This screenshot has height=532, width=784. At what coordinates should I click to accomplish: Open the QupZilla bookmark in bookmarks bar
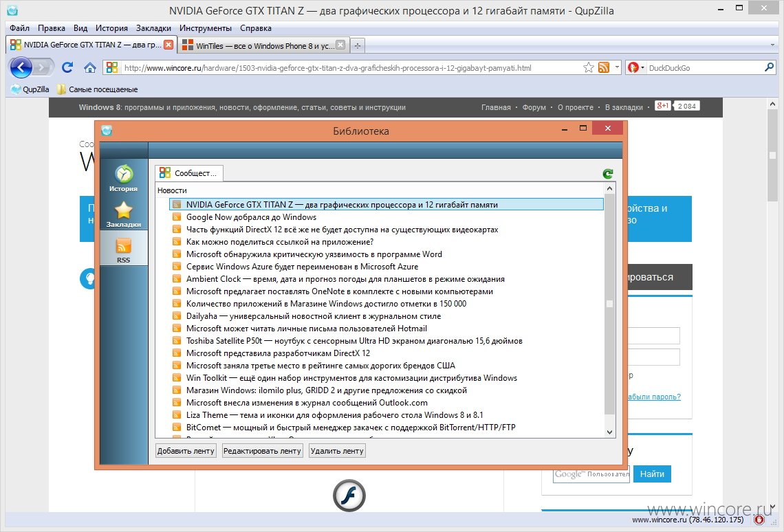click(30, 89)
